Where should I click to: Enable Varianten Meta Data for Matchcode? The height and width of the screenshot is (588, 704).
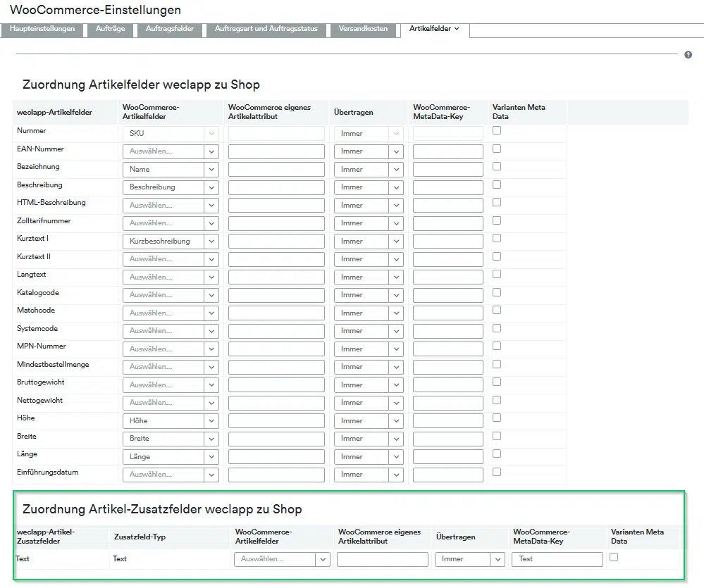click(497, 310)
